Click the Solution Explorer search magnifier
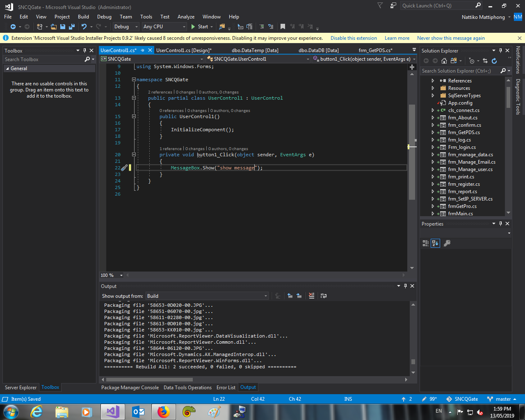Screen dimensions: 525x420 [x=503, y=71]
